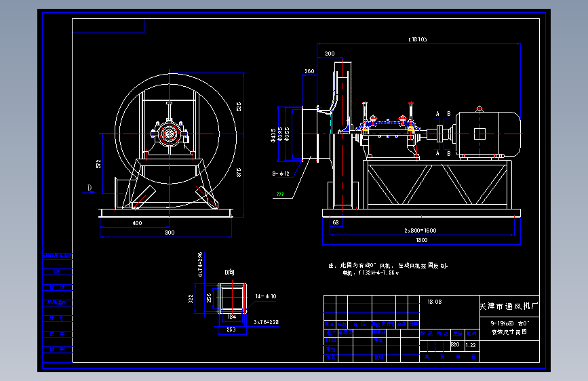Image resolution: width=588 pixels, height=381 pixels.
Task: Click the 安装尺寸简图 drawing title
Action: 509,332
